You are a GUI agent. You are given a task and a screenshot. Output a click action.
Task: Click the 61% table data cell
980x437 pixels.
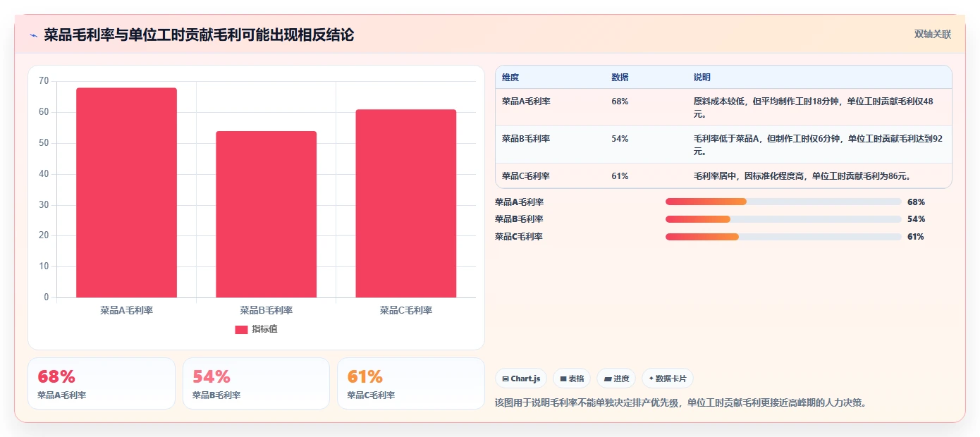[x=620, y=176]
